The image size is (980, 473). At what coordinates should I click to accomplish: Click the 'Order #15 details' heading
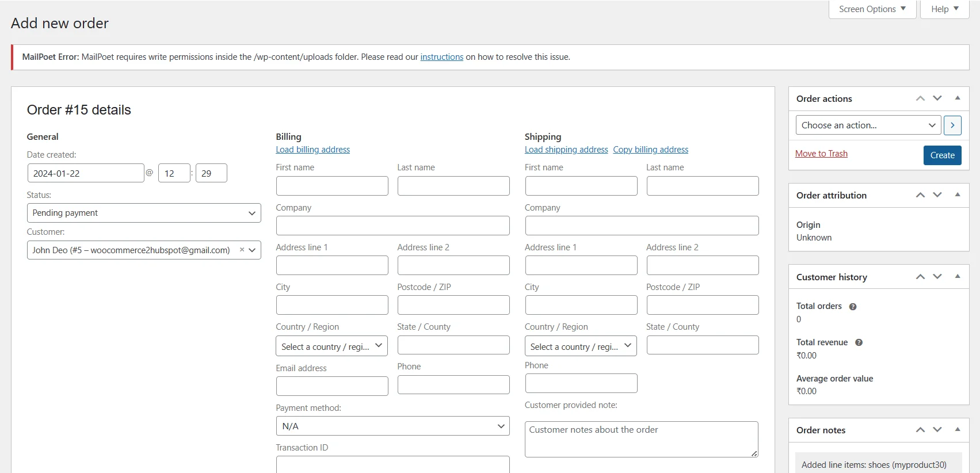[79, 110]
